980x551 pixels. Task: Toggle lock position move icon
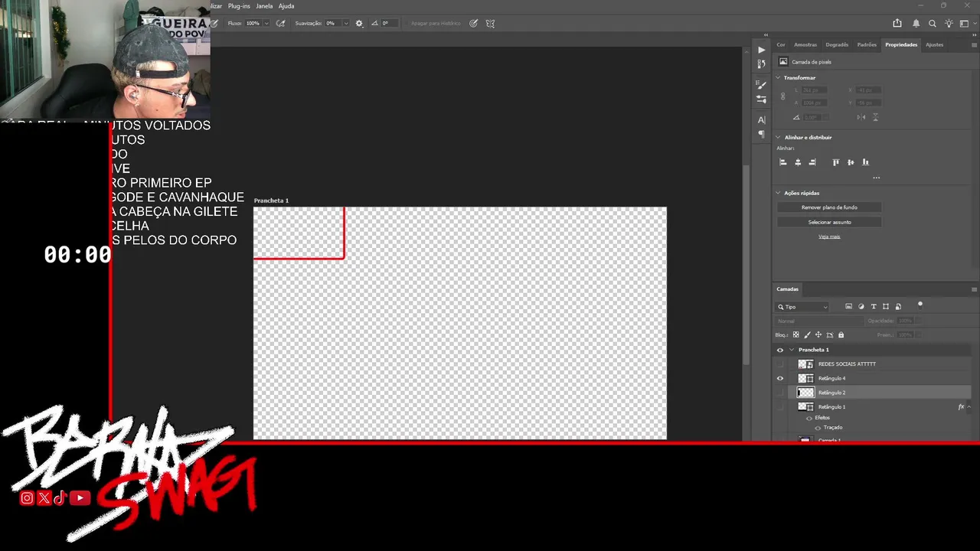pyautogui.click(x=818, y=335)
